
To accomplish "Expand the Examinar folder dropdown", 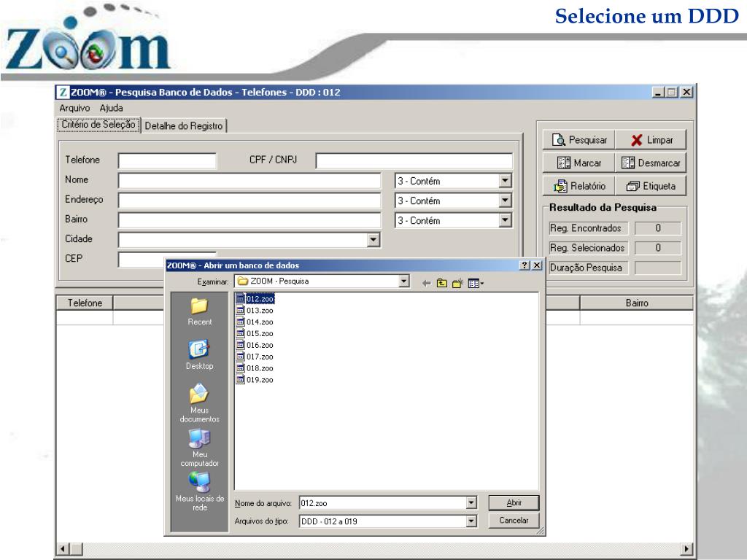I will point(404,281).
